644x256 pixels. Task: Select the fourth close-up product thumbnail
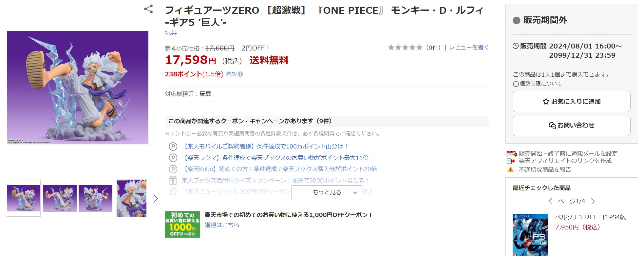tap(131, 198)
